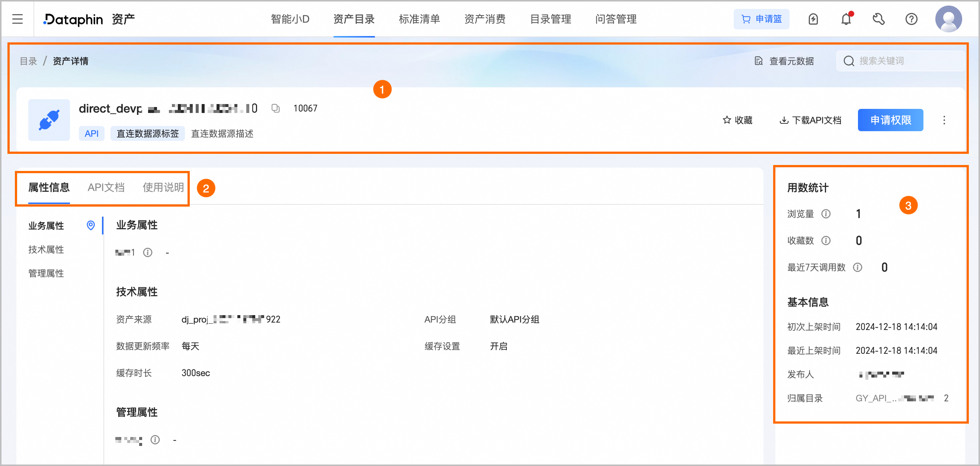Screen dimensions: 980x466
Task: Open user avatar profile menu
Action: coord(948,19)
